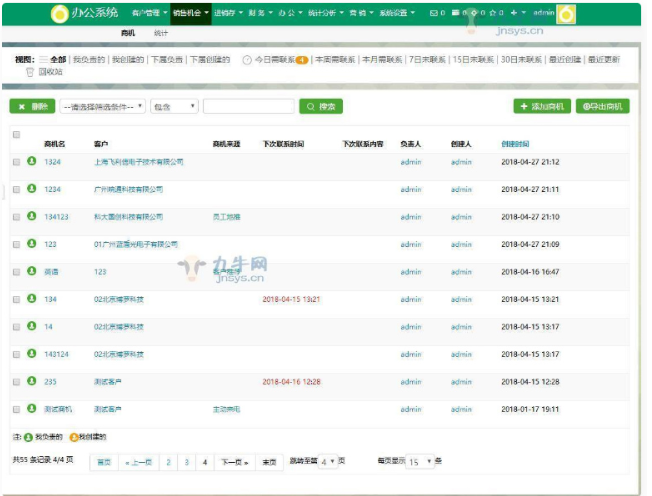Click the 导出商机 export button

point(603,106)
